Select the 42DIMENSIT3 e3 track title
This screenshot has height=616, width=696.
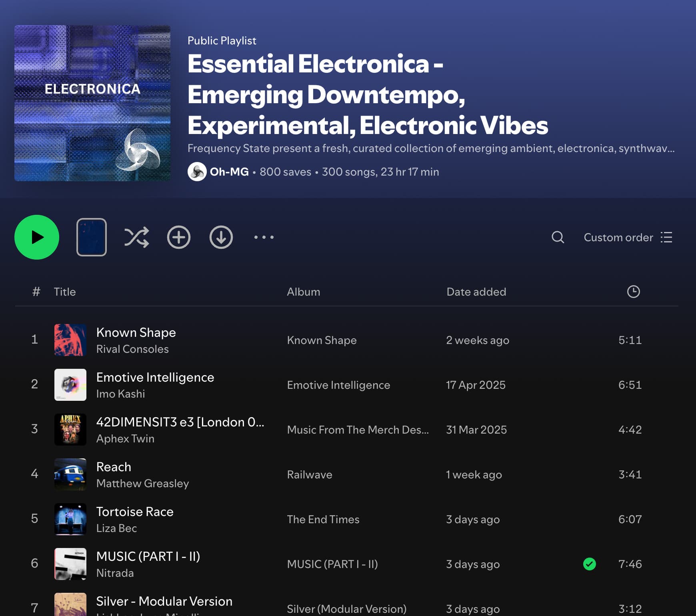click(180, 422)
